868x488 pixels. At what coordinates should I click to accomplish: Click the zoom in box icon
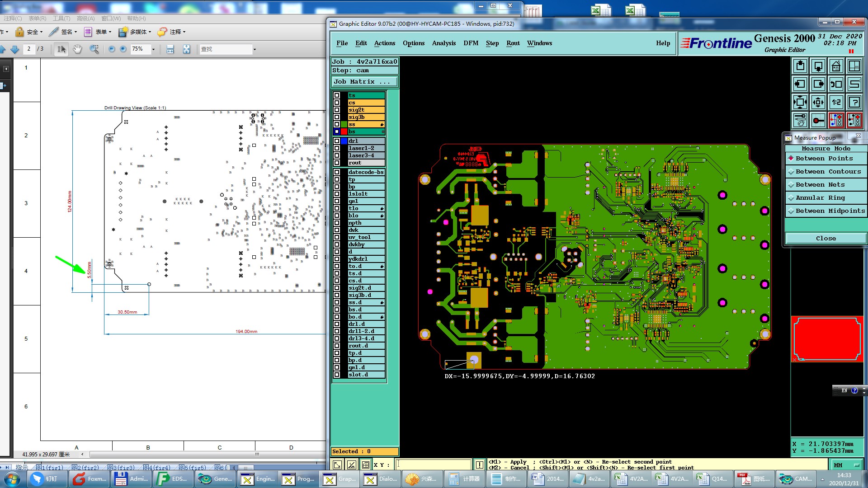coord(800,102)
